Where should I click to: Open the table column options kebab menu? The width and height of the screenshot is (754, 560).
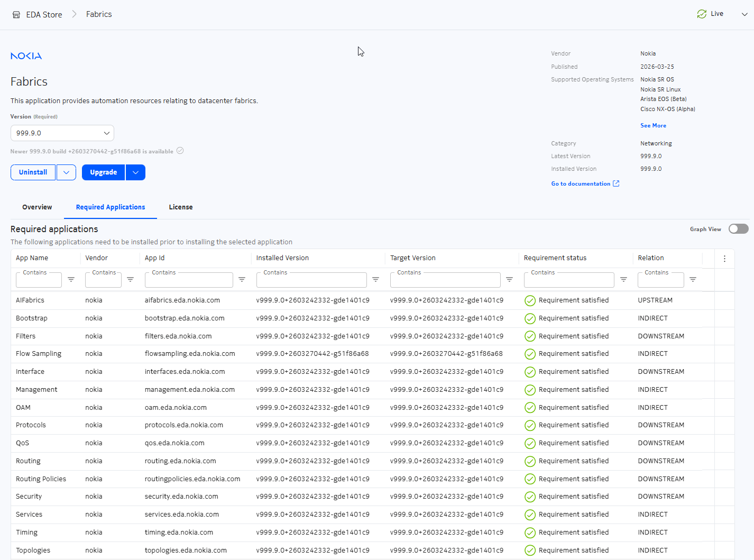pos(724,259)
